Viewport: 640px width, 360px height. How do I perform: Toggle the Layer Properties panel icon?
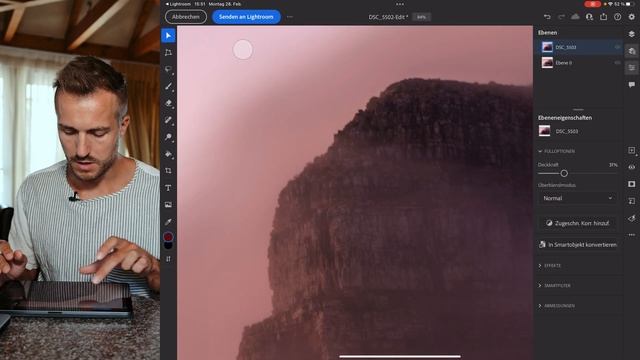(x=632, y=68)
